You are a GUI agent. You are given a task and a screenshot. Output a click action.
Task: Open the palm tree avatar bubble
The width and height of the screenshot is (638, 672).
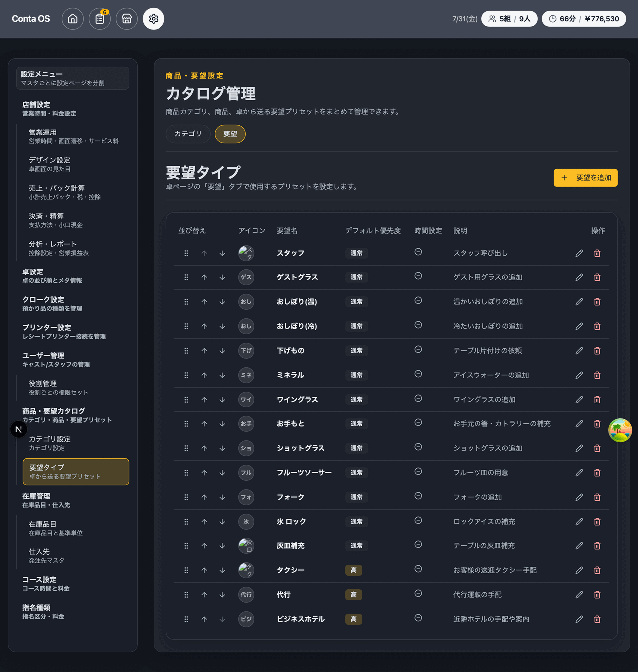tap(620, 430)
